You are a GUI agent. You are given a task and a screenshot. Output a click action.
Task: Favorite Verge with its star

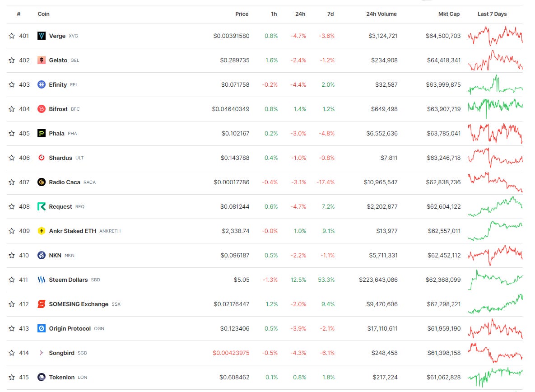(x=12, y=36)
